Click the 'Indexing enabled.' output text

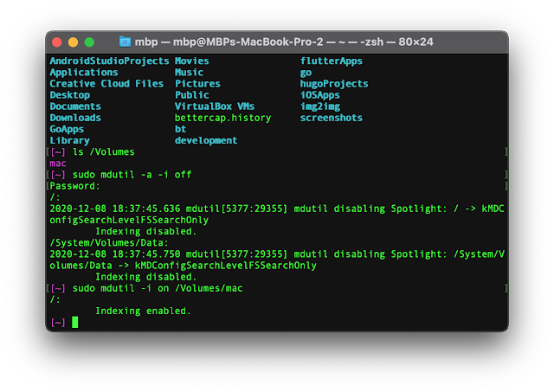click(x=143, y=311)
